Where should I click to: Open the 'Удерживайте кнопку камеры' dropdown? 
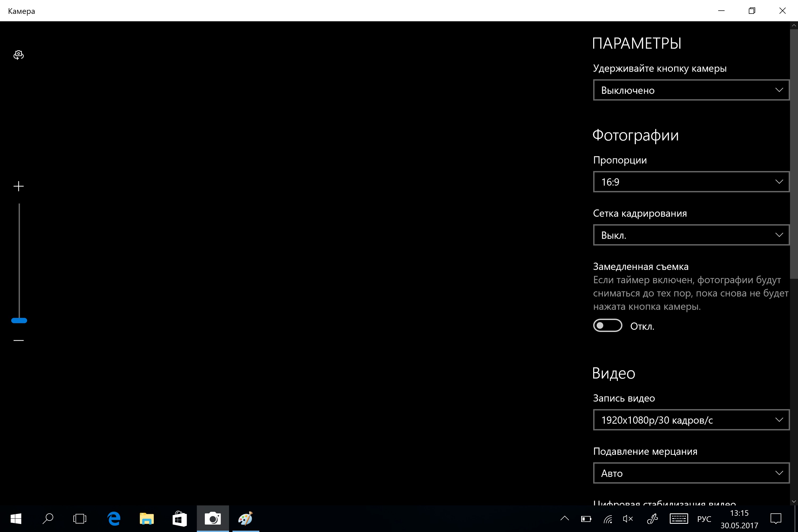coord(691,90)
